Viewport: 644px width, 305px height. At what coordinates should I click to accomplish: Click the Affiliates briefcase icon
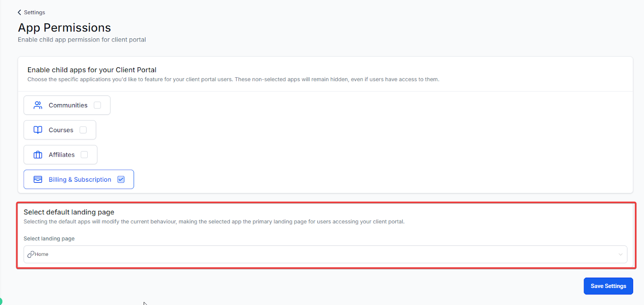[38, 155]
